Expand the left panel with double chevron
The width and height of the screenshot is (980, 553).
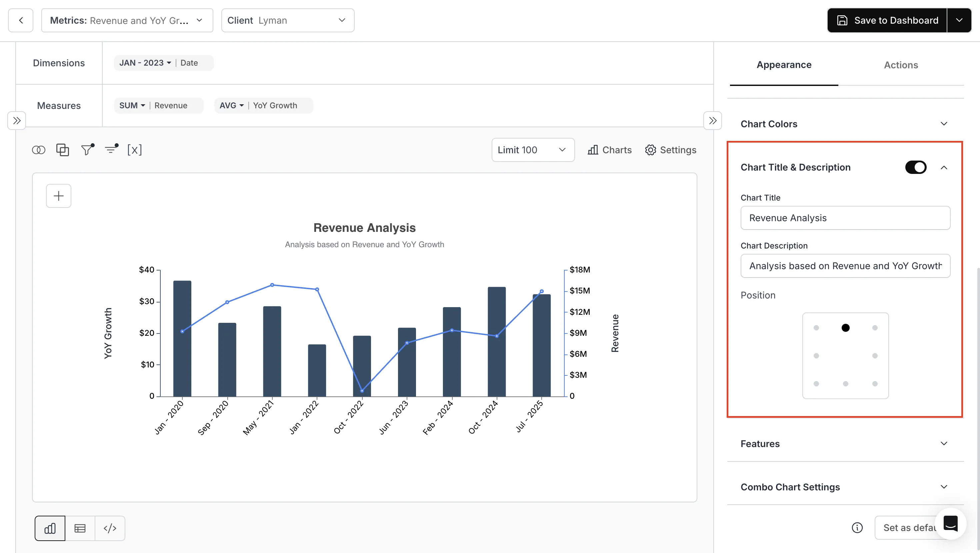pyautogui.click(x=17, y=121)
